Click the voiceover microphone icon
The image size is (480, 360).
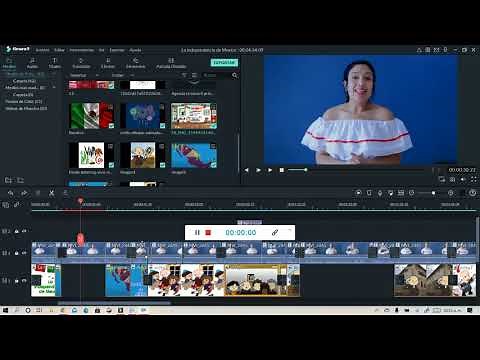coord(380,193)
